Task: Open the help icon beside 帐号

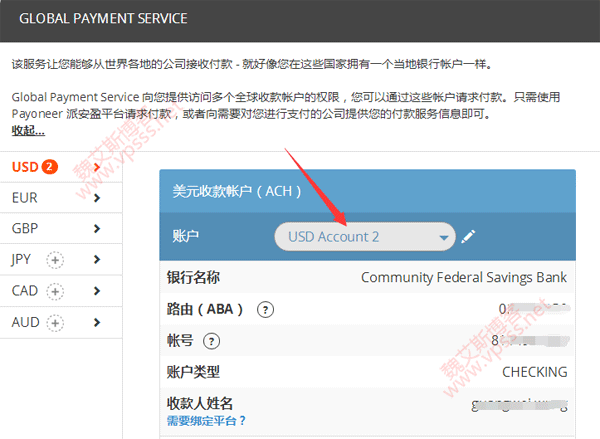Action: coord(211,341)
